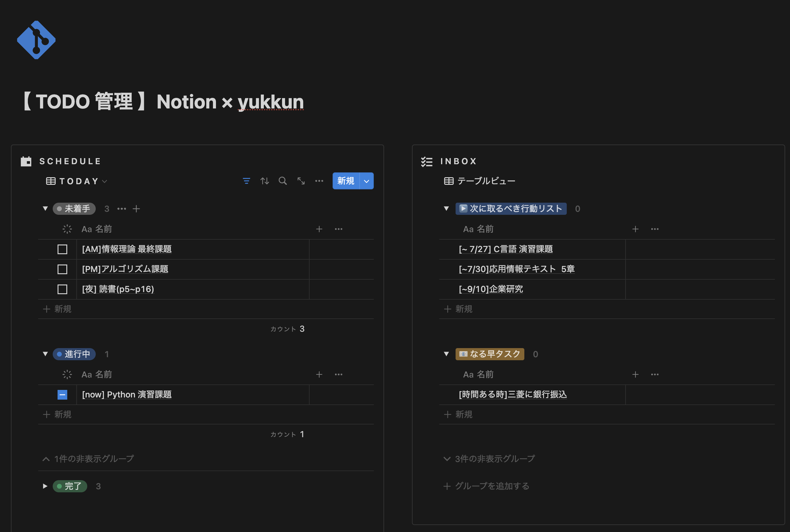
Task: Click the search magnifier icon
Action: pyautogui.click(x=283, y=181)
